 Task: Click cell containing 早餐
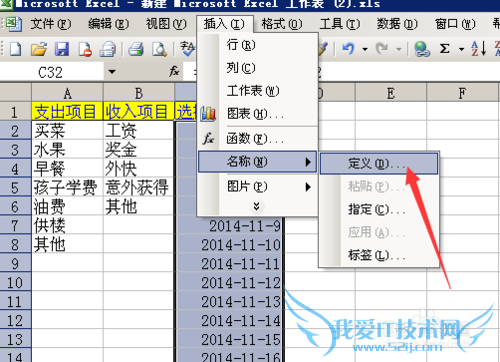pos(67,169)
